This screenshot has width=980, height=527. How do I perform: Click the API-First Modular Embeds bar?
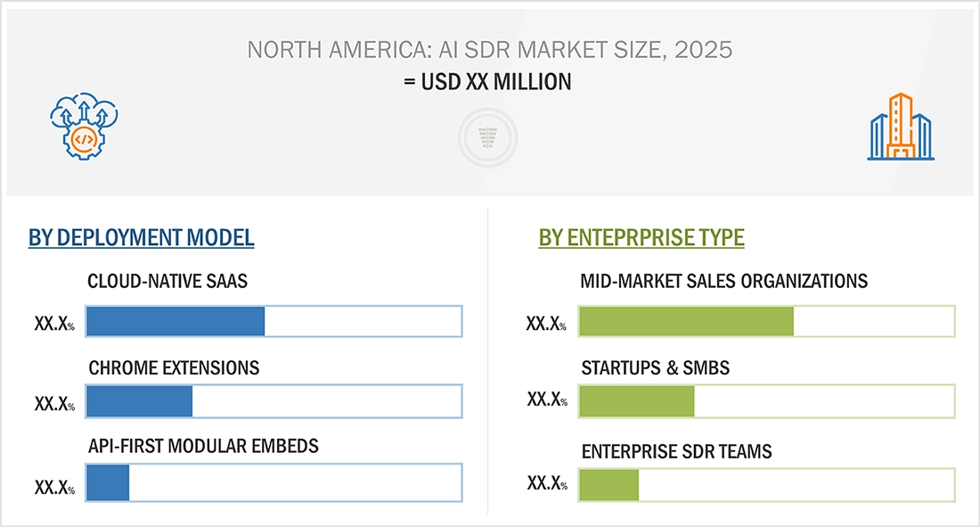click(x=109, y=482)
